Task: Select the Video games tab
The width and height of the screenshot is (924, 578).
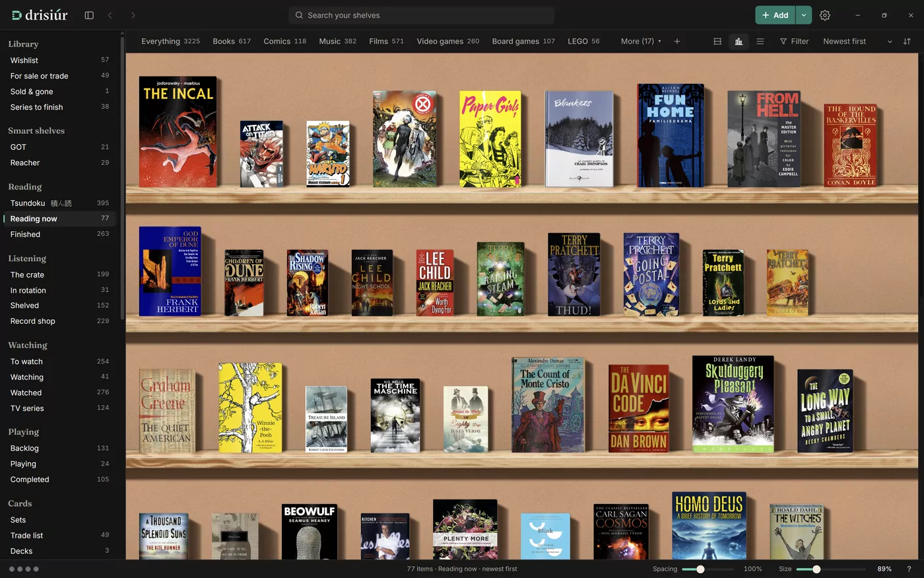Action: tap(448, 41)
